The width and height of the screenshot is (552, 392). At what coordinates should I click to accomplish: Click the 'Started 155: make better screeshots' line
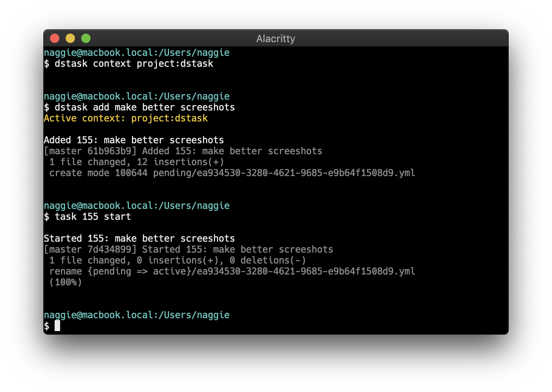[x=139, y=238]
